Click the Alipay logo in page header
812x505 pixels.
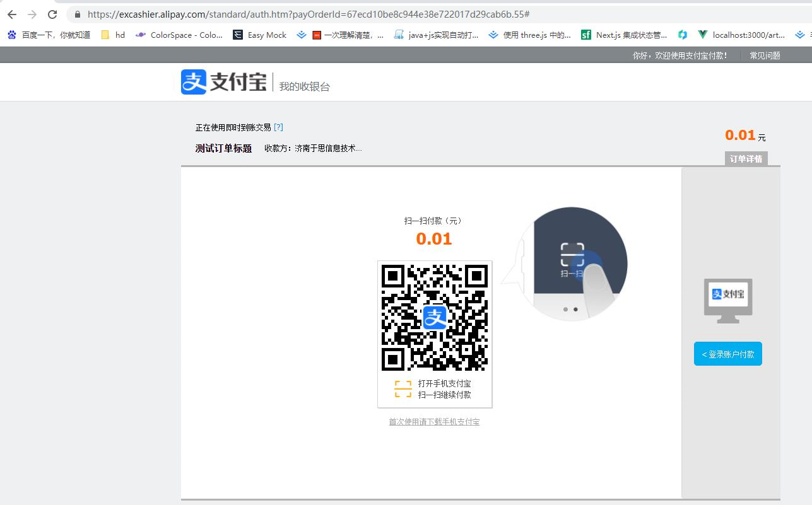click(x=223, y=82)
